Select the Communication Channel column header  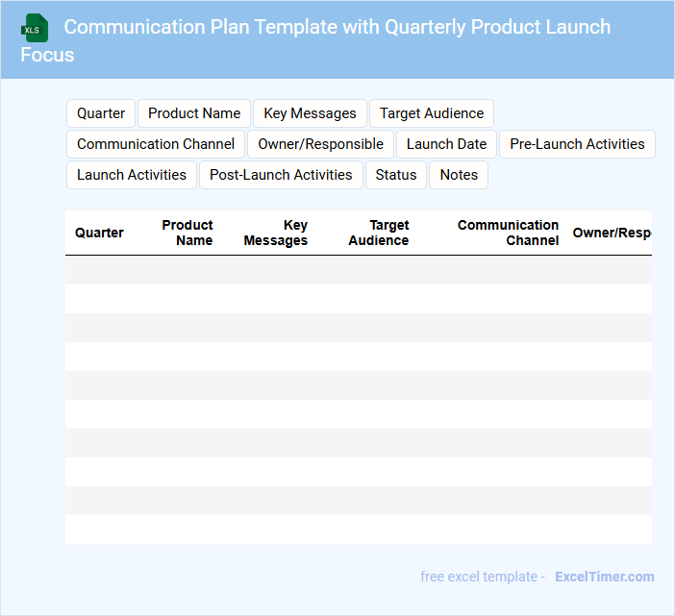508,233
